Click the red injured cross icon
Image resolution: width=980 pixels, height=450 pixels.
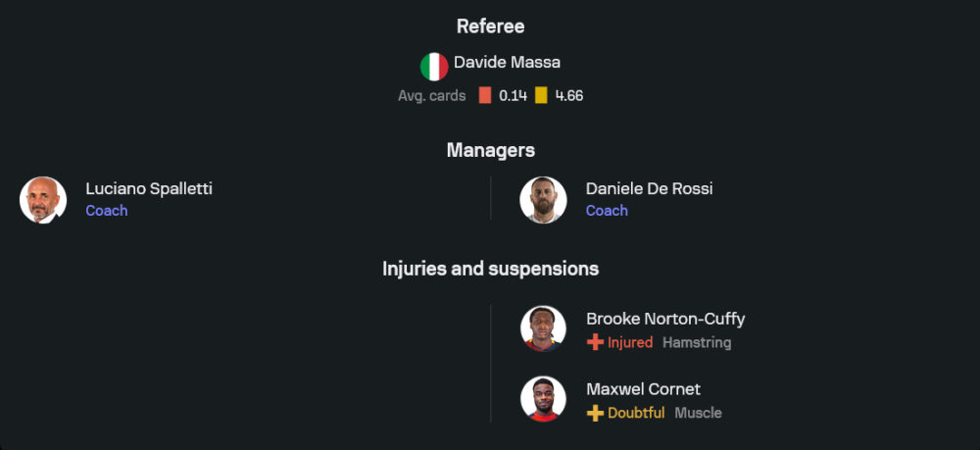(595, 342)
